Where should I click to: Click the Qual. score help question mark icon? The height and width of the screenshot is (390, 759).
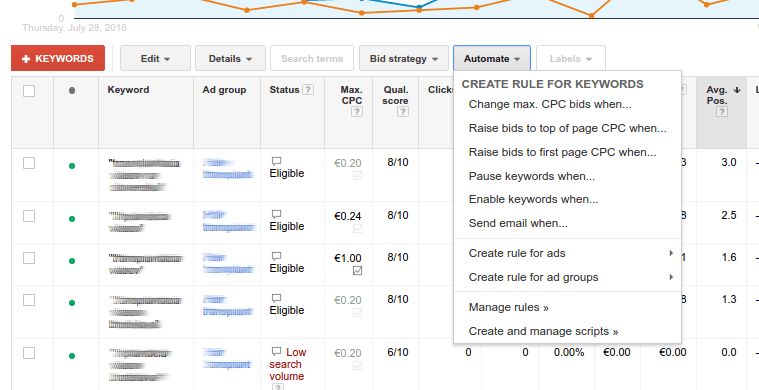tap(403, 112)
